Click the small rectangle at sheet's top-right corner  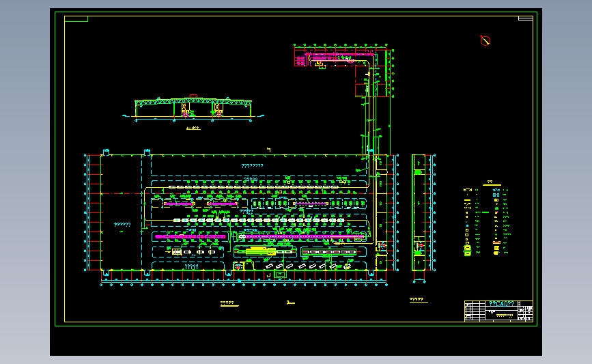[x=525, y=18]
